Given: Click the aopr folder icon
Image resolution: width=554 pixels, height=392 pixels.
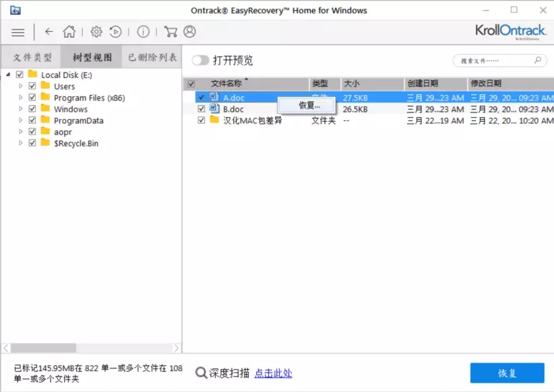Looking at the screenshot, I should tap(45, 131).
